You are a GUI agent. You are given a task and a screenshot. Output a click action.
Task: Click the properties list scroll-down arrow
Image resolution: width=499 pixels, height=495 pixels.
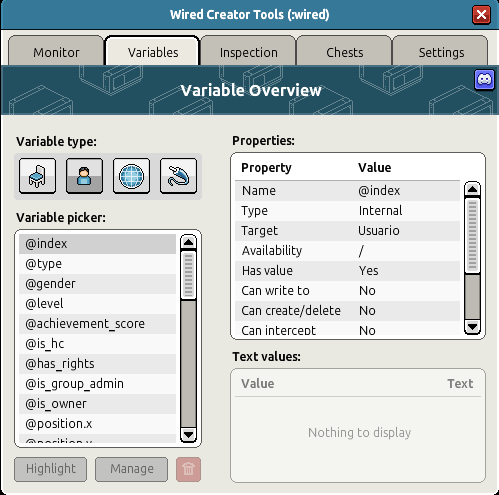click(472, 326)
